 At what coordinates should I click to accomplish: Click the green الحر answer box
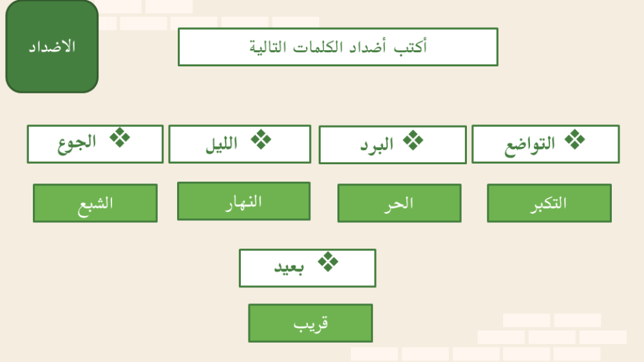pos(399,204)
